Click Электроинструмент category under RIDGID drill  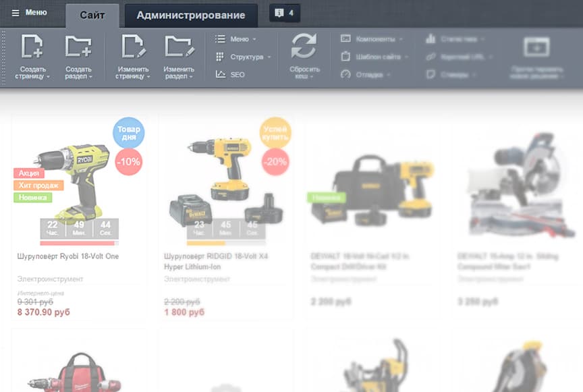197,279
